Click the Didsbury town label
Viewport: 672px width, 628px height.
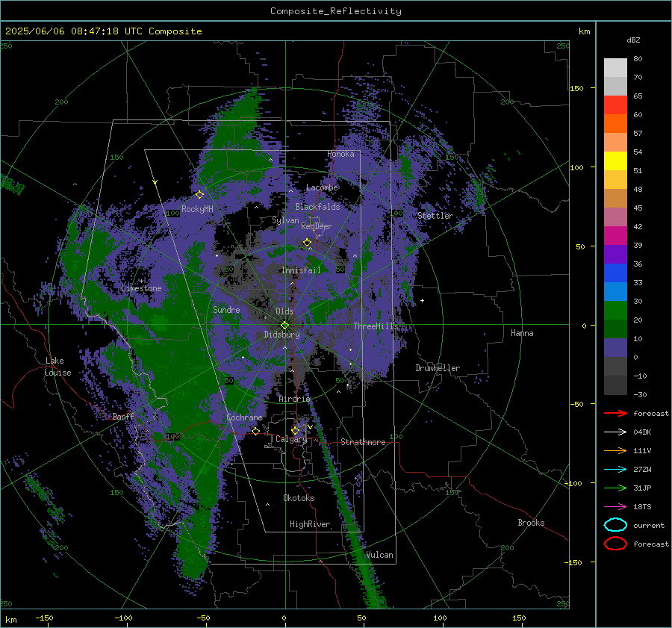(x=281, y=335)
